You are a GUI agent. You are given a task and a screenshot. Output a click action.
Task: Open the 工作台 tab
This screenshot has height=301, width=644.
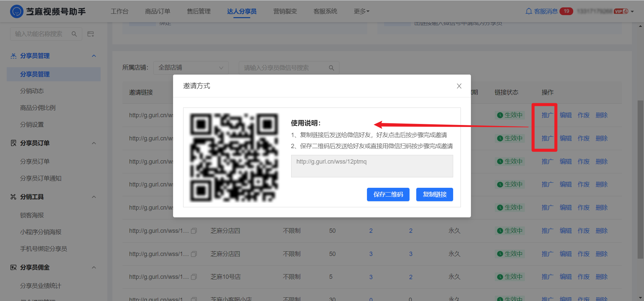[x=120, y=11]
